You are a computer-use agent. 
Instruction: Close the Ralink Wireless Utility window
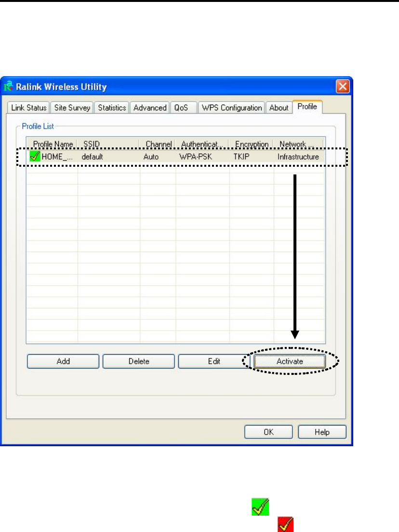point(343,86)
